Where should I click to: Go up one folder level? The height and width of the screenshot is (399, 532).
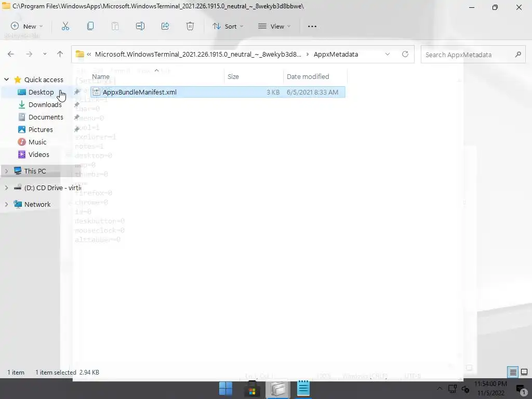pyautogui.click(x=60, y=54)
